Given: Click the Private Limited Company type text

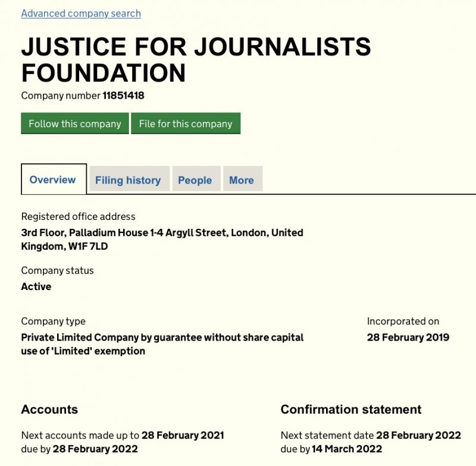Looking at the screenshot, I should point(162,344).
